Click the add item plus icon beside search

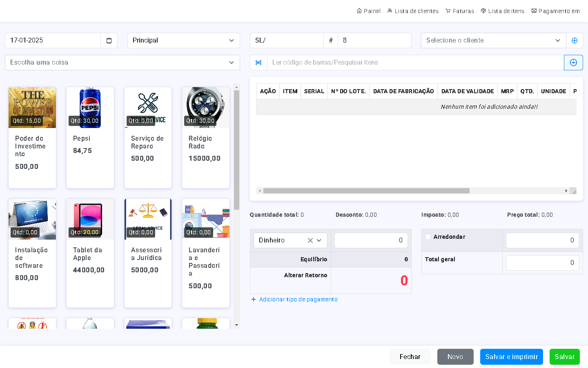click(573, 63)
